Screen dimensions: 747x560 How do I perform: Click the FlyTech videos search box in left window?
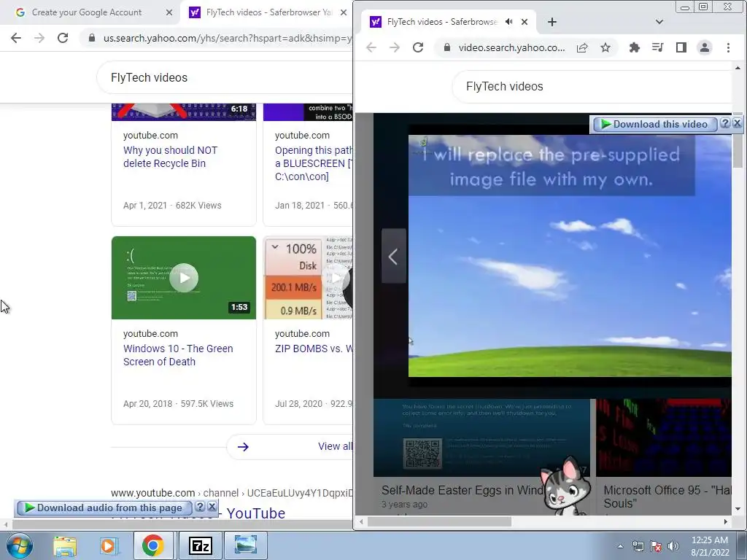pos(224,77)
